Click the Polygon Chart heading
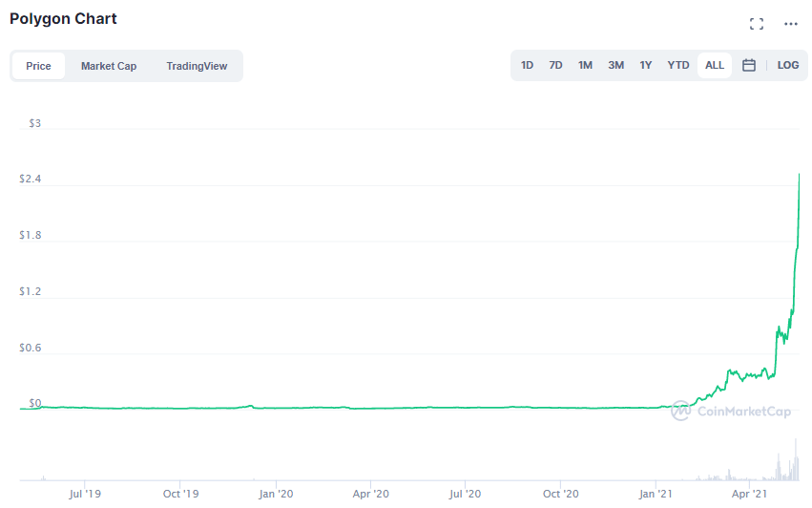 (x=63, y=19)
